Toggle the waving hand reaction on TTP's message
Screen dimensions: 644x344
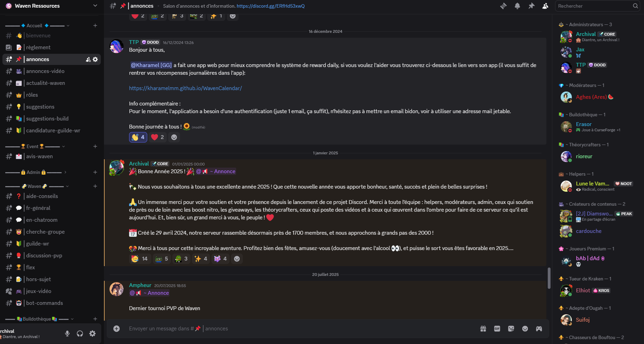pos(138,137)
